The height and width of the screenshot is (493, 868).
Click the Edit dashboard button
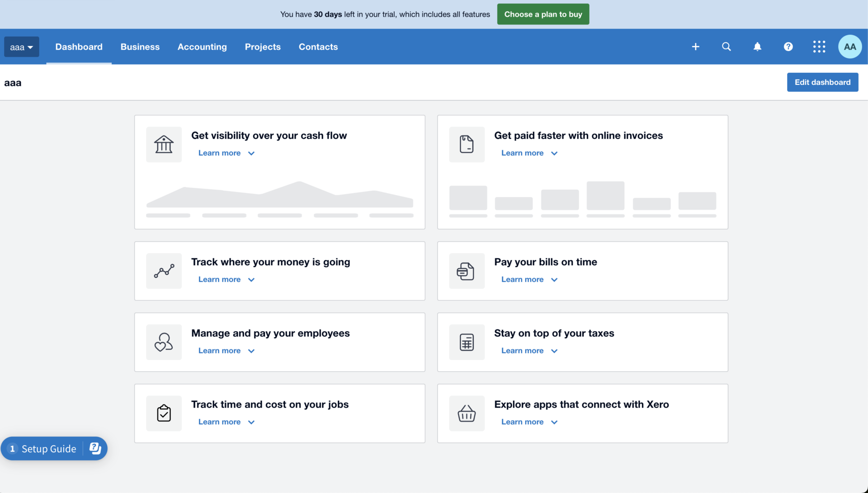(822, 82)
